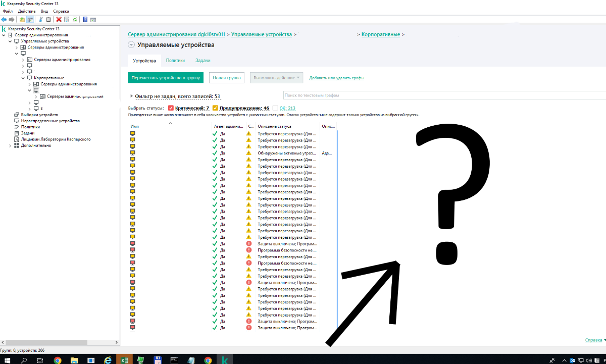Open the Вид menu

(x=44, y=11)
